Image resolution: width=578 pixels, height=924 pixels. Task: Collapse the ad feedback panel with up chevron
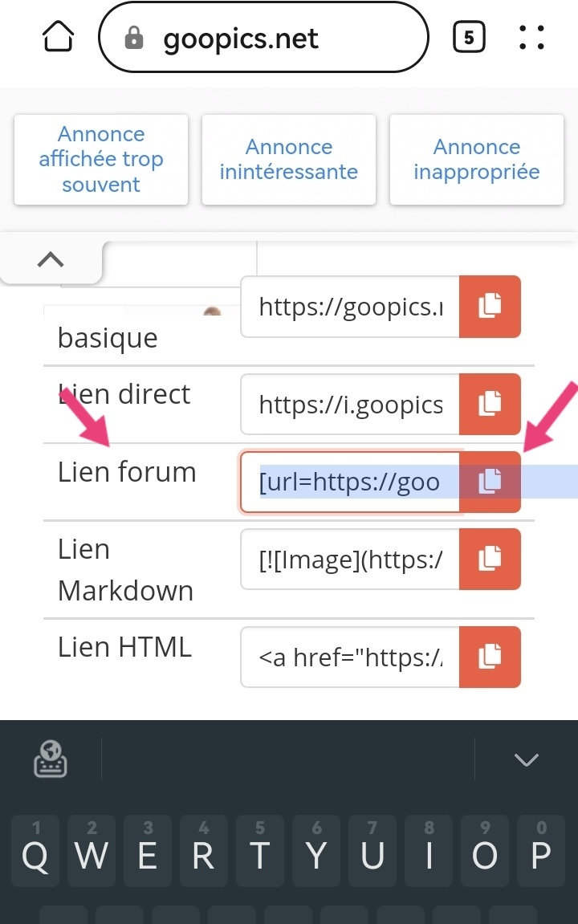51,259
